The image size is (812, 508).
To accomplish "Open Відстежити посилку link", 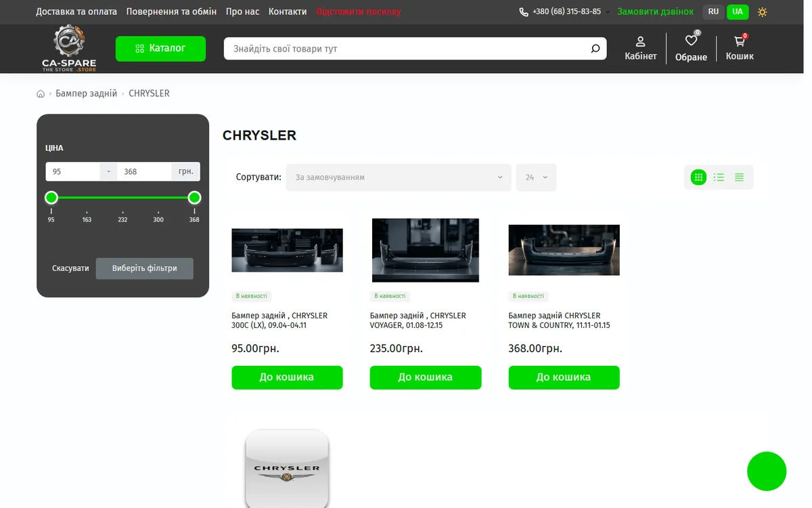I will pos(359,12).
